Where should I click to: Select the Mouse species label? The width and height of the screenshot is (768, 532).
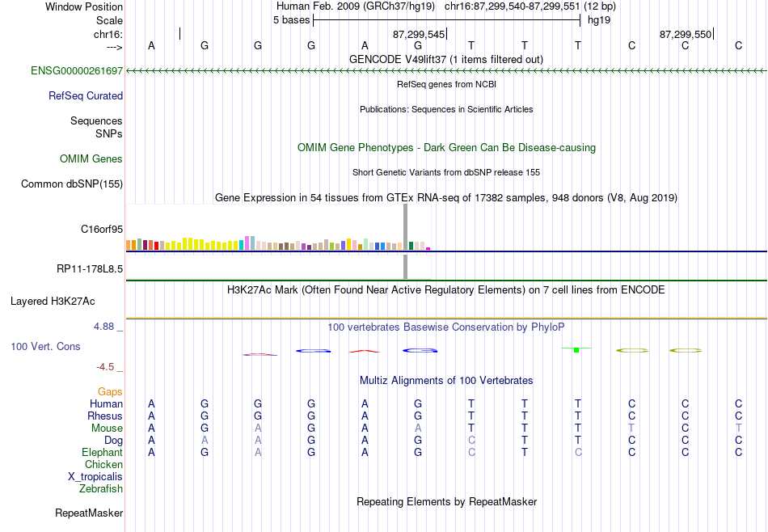pyautogui.click(x=107, y=429)
